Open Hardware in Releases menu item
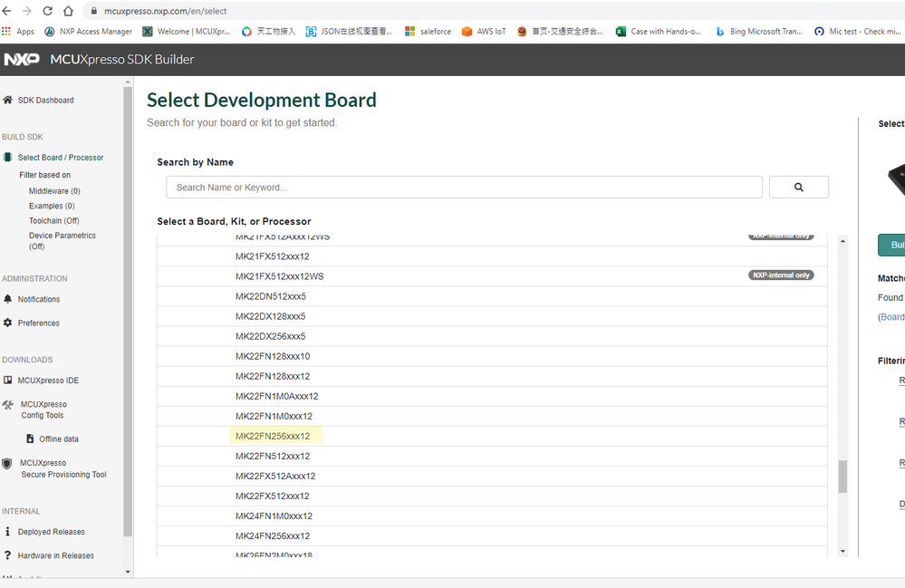The height and width of the screenshot is (588, 905). click(55, 555)
